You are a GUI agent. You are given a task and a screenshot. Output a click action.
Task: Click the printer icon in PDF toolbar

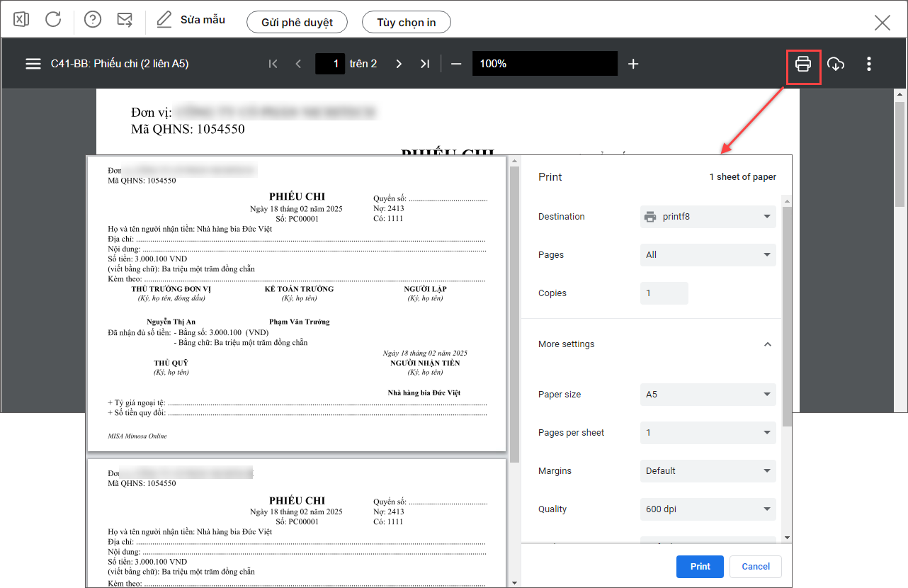(x=802, y=64)
